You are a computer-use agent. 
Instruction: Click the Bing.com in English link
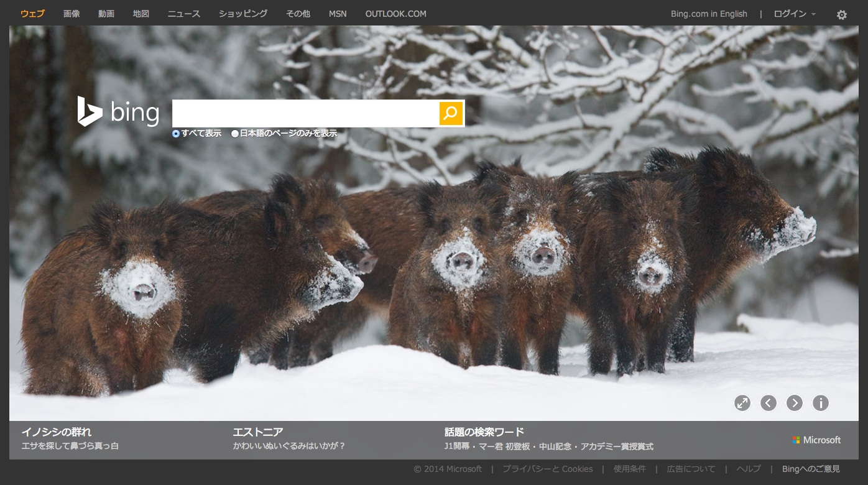click(709, 14)
